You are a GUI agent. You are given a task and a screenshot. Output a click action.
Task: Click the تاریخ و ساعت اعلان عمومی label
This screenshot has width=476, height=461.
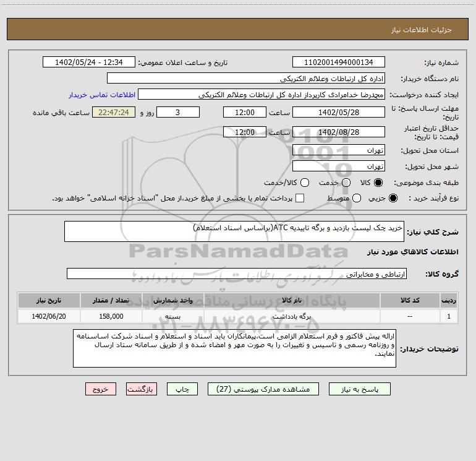pyautogui.click(x=183, y=62)
